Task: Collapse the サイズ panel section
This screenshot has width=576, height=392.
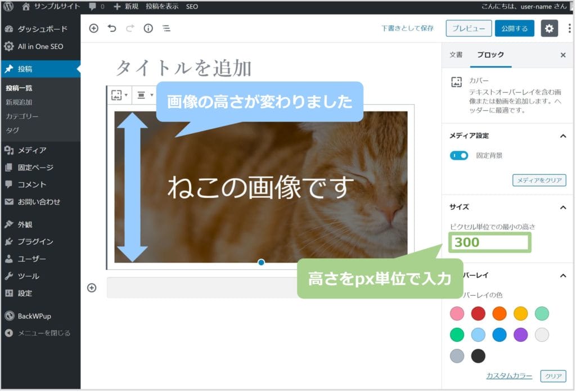Action: point(562,208)
